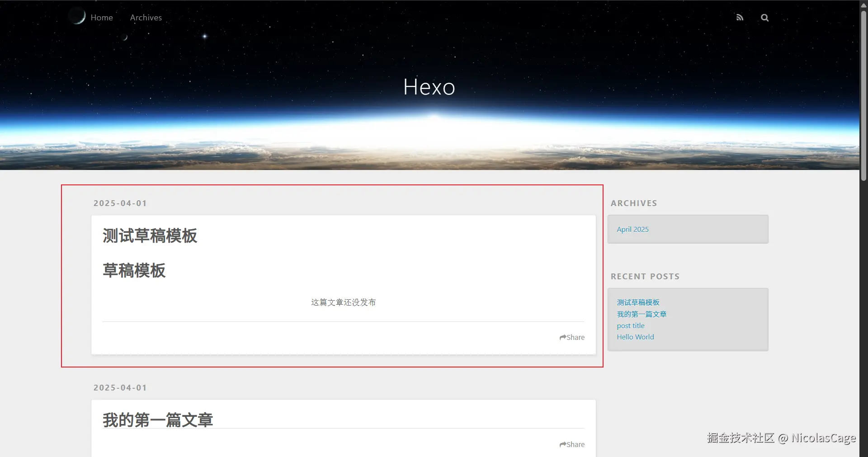Click the search magnifier icon

coord(764,18)
